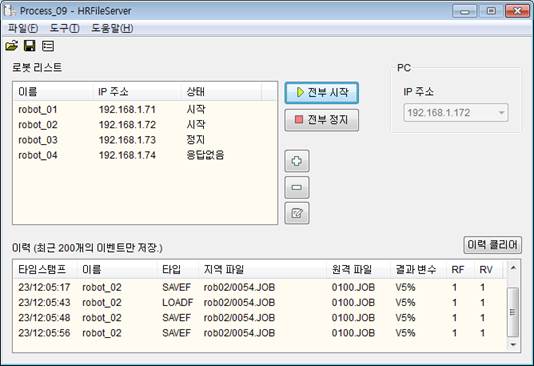This screenshot has width=534, height=366.
Task: Close the HRFileServer window
Action: [x=517, y=11]
